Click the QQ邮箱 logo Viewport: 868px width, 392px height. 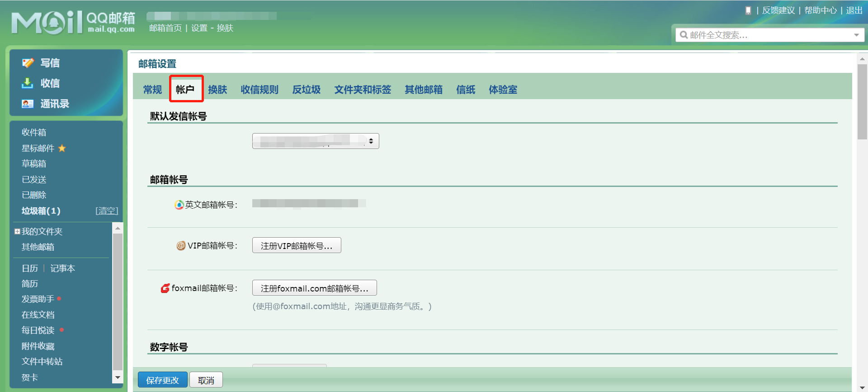tap(73, 23)
